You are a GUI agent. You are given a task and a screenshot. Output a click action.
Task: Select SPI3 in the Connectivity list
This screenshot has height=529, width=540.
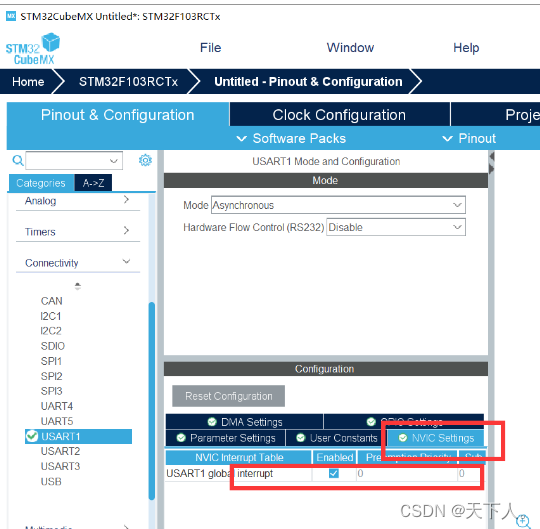pos(51,391)
